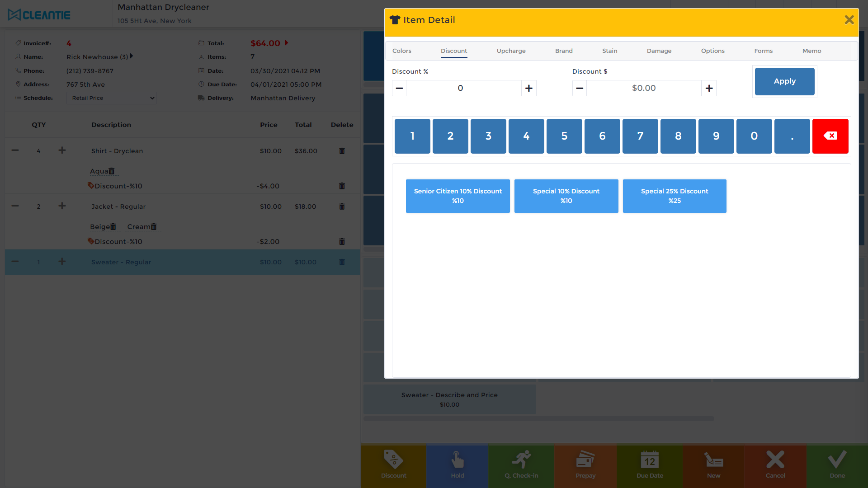This screenshot has height=488, width=868.
Task: Click the Hold button
Action: click(x=458, y=465)
